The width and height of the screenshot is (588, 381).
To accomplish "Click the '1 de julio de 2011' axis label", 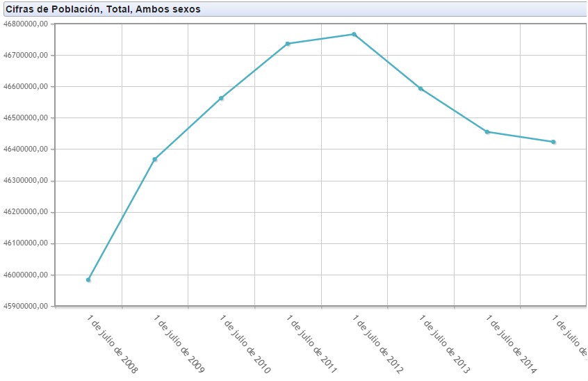I will pos(312,345).
